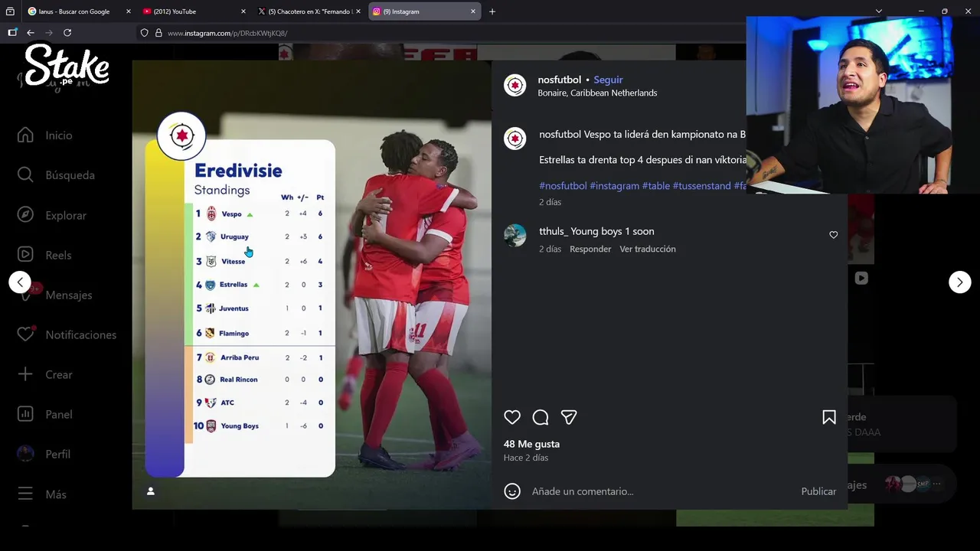The image size is (980, 551).
Task: Switch to lanus Google search tab
Action: point(80,11)
